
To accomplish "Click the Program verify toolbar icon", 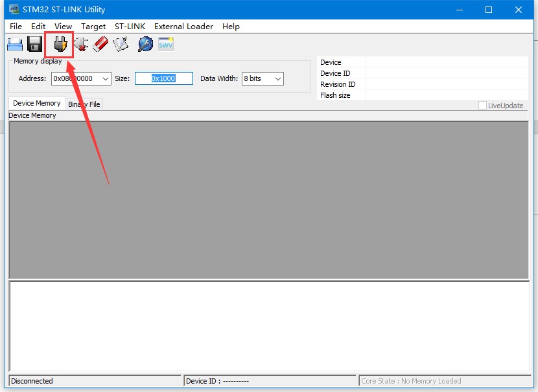I will point(121,44).
